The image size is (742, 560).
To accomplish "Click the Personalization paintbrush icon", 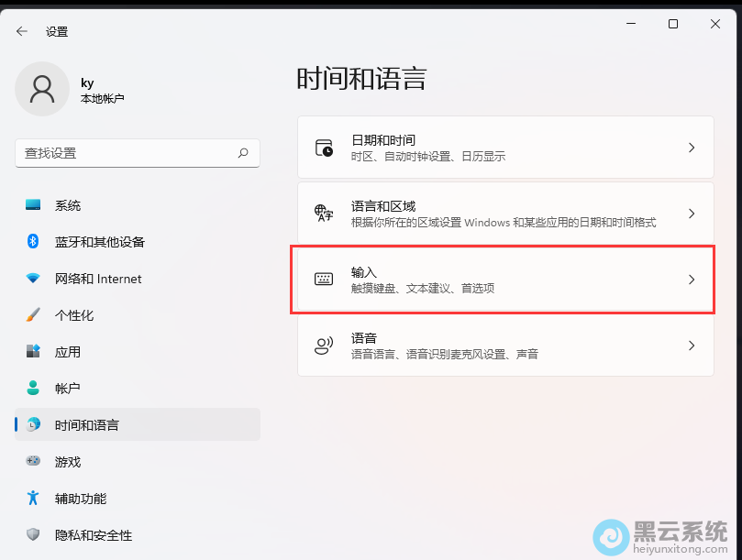I will (x=33, y=315).
